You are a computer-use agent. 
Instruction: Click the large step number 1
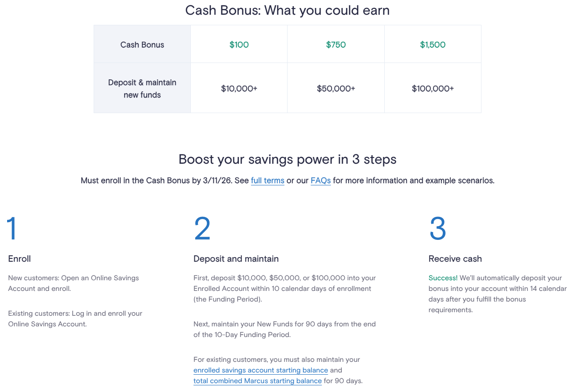coord(12,228)
